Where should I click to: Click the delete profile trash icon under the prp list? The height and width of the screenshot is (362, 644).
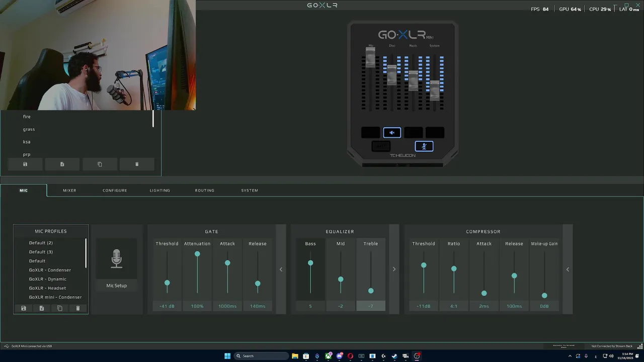(x=137, y=164)
